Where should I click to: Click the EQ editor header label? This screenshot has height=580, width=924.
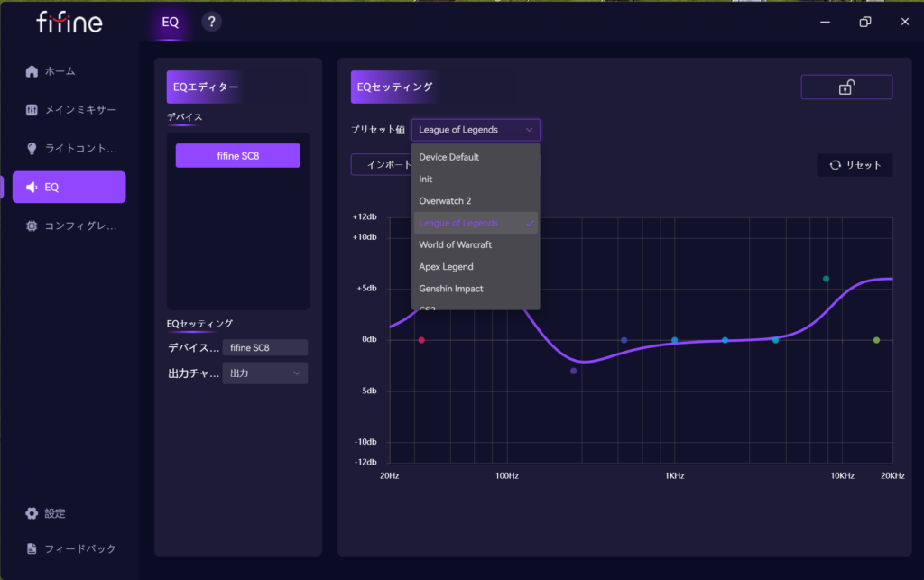pyautogui.click(x=206, y=87)
